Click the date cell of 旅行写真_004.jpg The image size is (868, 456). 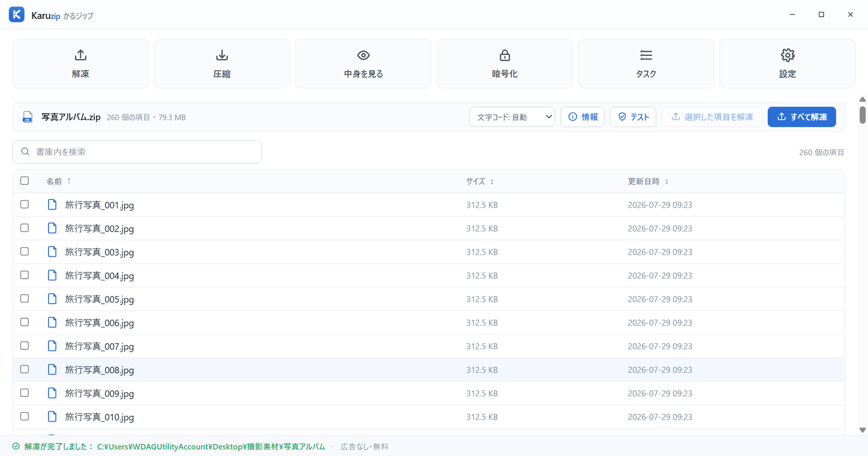[x=660, y=275]
